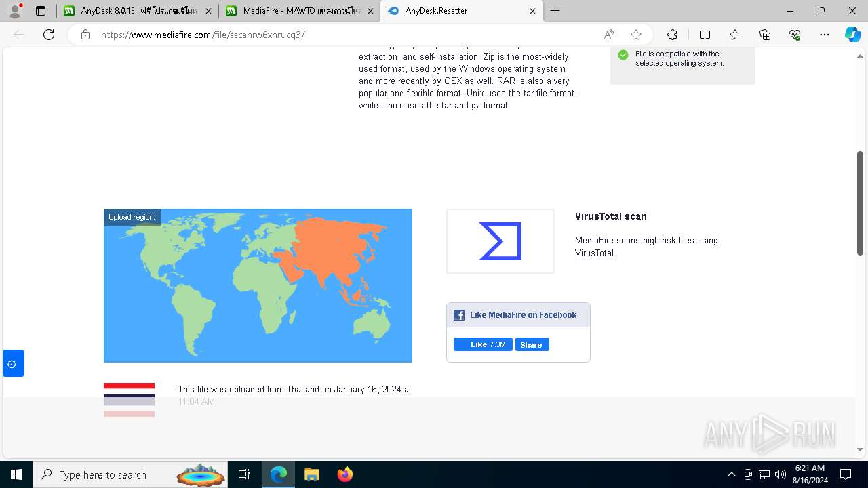Click the blue floating side button
This screenshot has width=868, height=488.
(13, 363)
